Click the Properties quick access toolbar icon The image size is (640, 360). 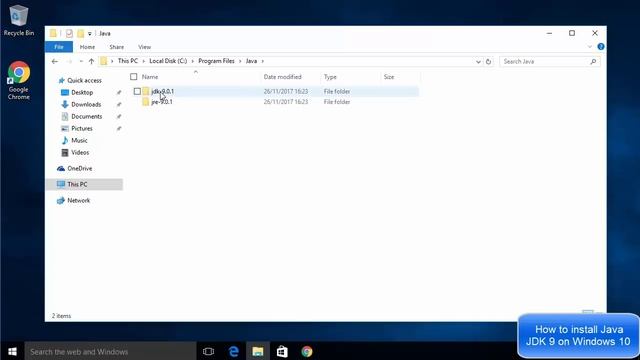[69, 33]
